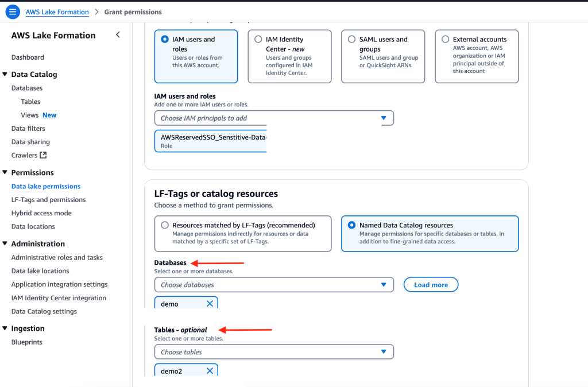588x387 pixels.
Task: Collapse the Ingestion section
Action: [5, 328]
